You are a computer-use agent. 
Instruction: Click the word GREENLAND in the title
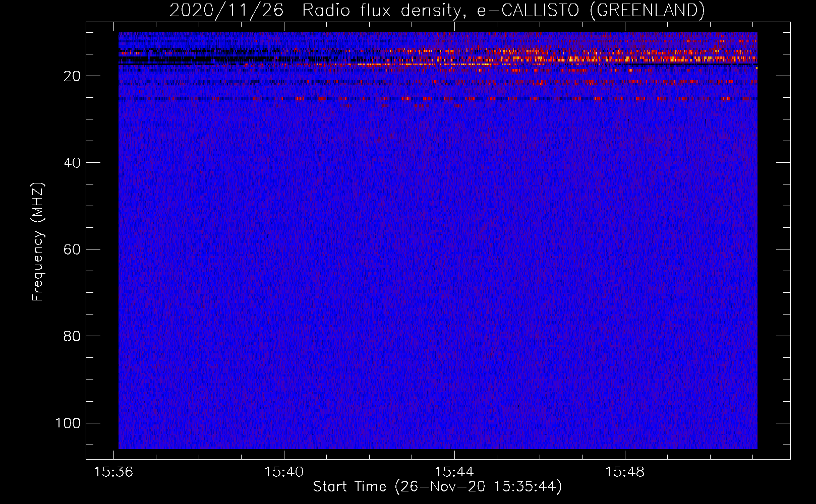click(x=647, y=10)
